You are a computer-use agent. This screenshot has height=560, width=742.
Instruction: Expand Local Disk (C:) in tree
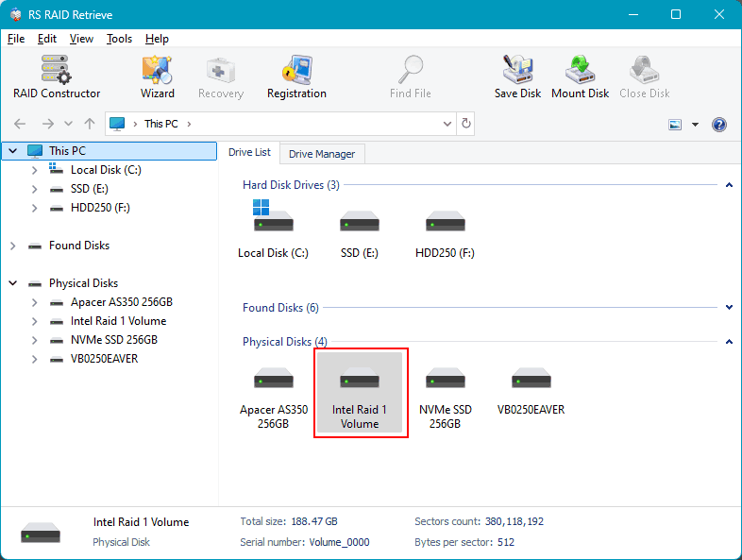coord(34,170)
